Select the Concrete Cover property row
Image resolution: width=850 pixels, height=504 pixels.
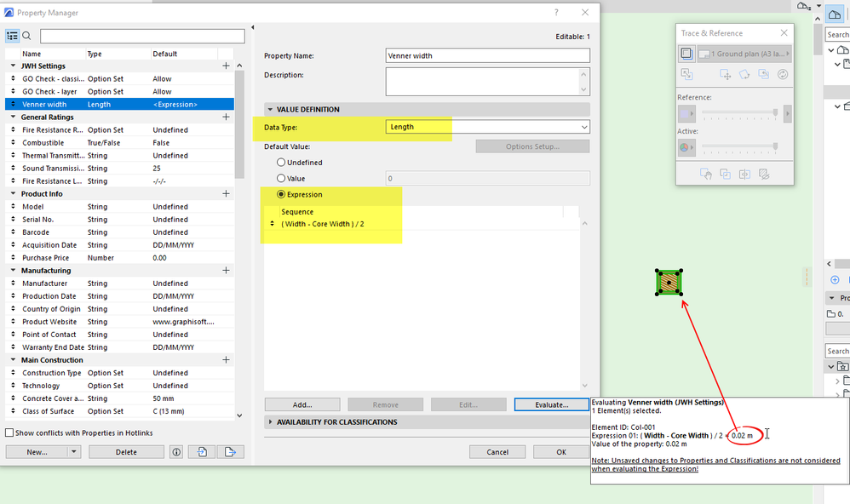point(120,398)
